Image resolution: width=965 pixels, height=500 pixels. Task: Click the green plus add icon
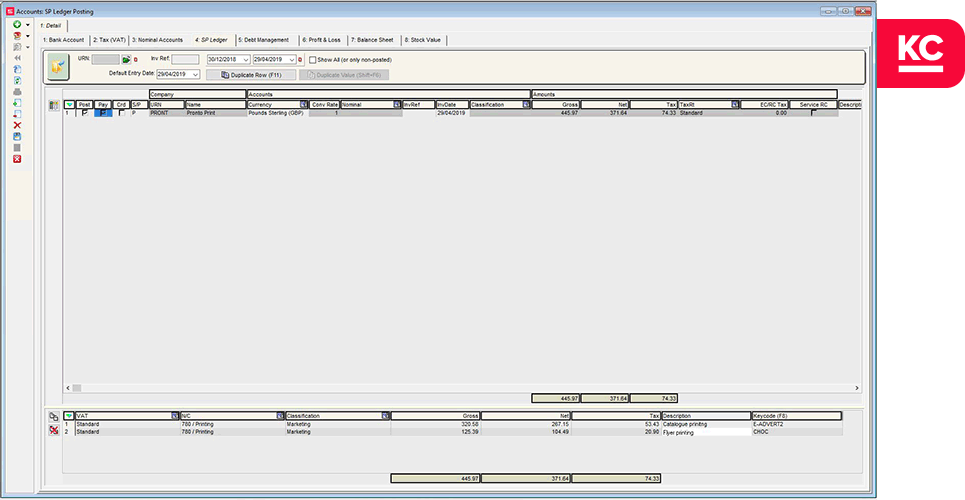17,25
